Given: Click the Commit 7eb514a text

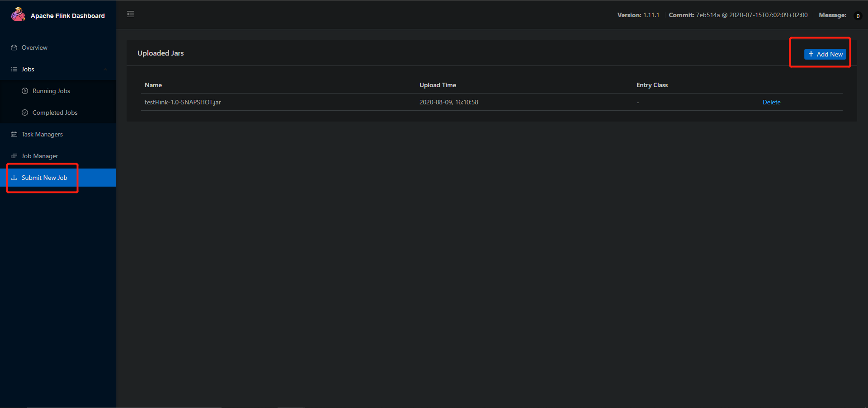Looking at the screenshot, I should coord(738,15).
